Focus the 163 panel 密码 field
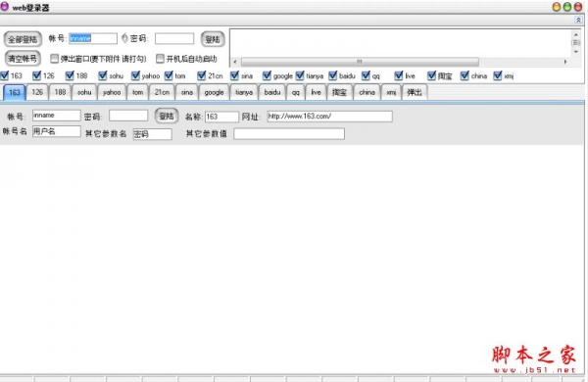The image size is (588, 382). coord(128,116)
